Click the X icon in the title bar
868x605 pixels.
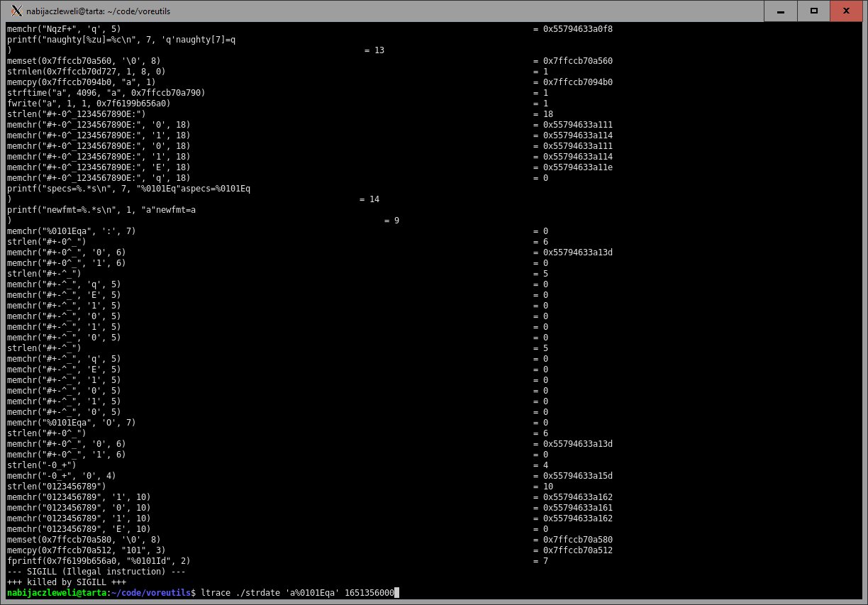pos(16,11)
